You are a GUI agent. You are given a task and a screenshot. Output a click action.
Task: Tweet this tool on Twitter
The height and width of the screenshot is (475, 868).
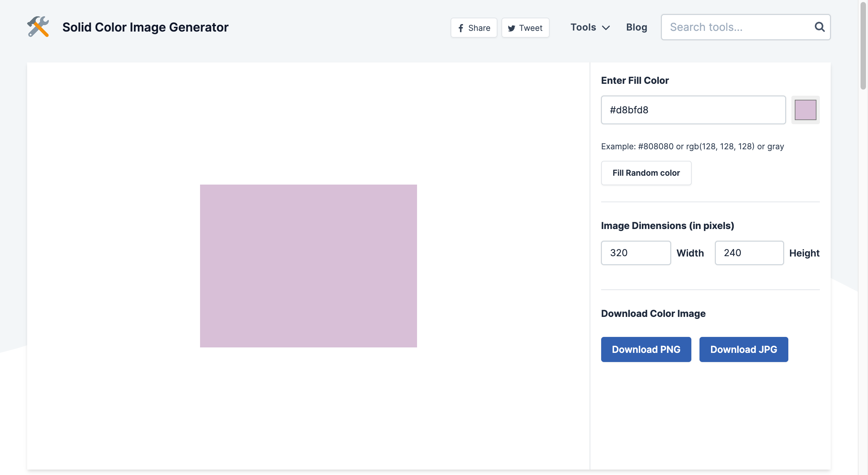coord(525,28)
